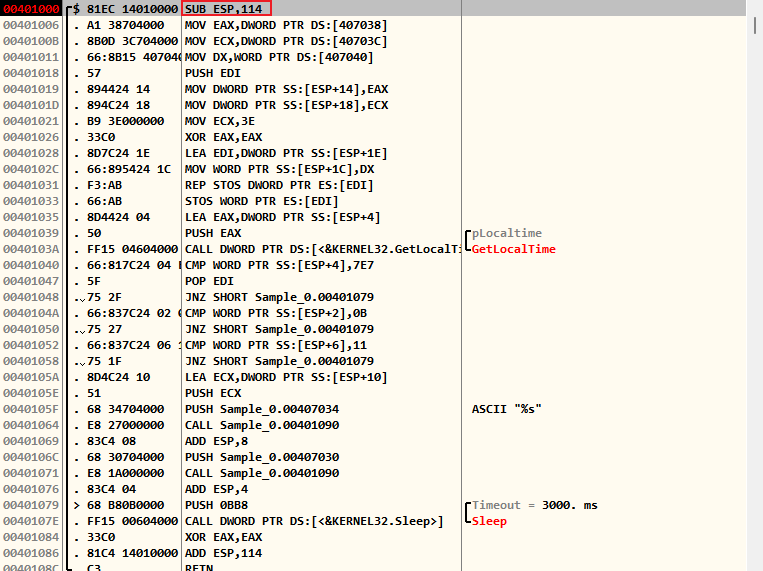Click the ADD ESP,114 instruction
The width and height of the screenshot is (763, 571).
coord(223,553)
